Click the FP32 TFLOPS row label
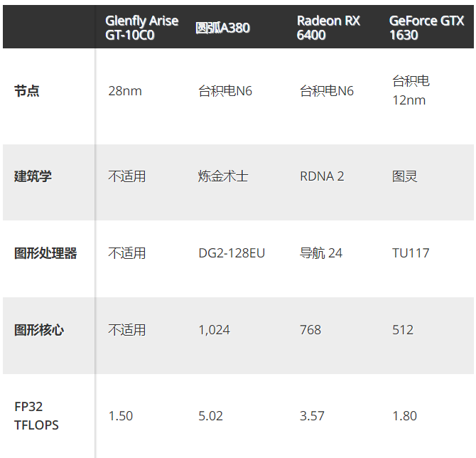This screenshot has width=476, height=458. (36, 416)
